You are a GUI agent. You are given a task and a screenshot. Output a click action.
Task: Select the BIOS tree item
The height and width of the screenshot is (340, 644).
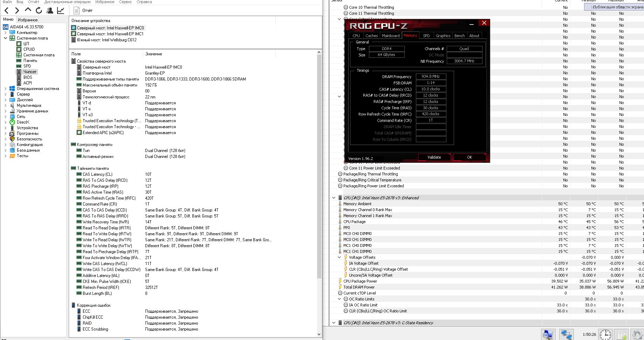pos(28,77)
